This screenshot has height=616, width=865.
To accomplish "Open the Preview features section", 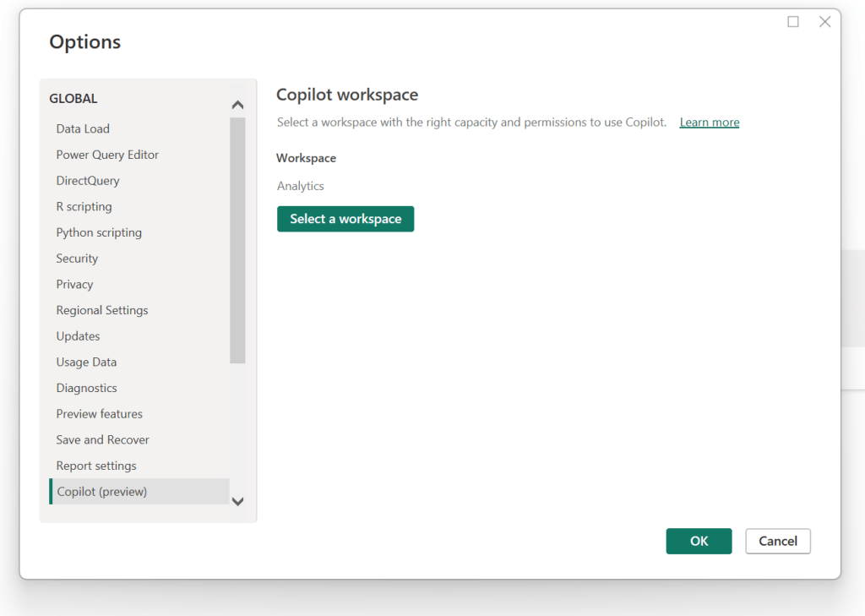I will (x=99, y=413).
